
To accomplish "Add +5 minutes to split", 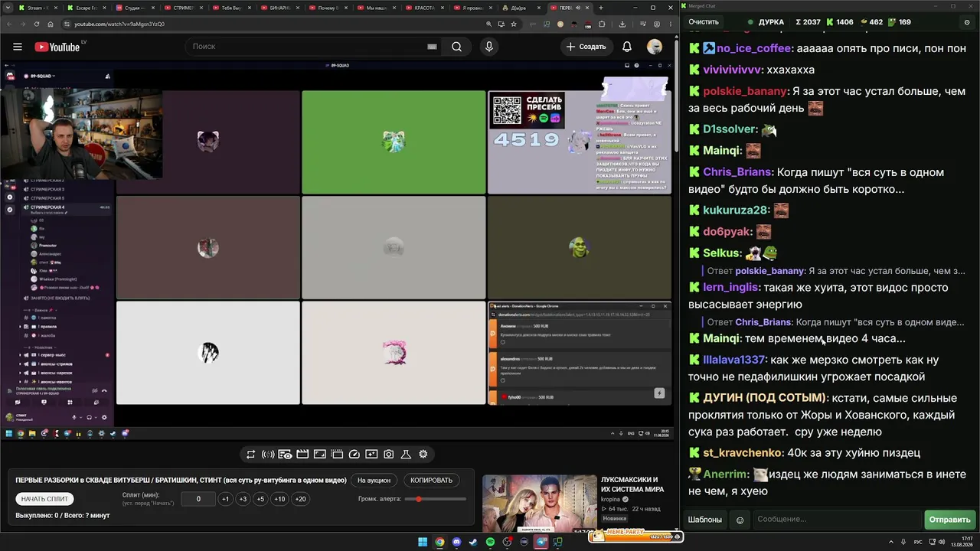I will (260, 499).
